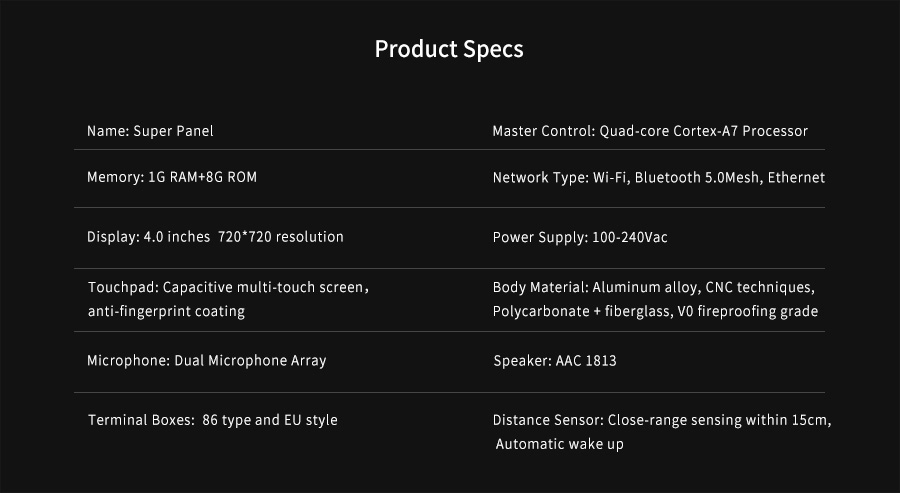
Task: Select the Touchpad Capacitive multi-touch line
Action: coord(228,287)
